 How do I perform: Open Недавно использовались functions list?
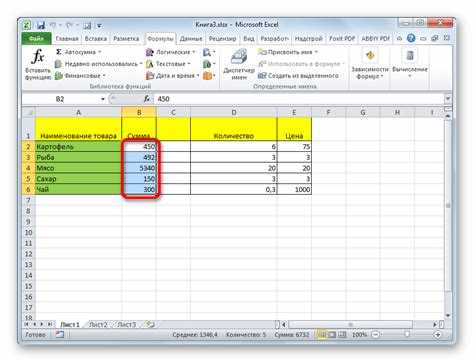click(98, 64)
